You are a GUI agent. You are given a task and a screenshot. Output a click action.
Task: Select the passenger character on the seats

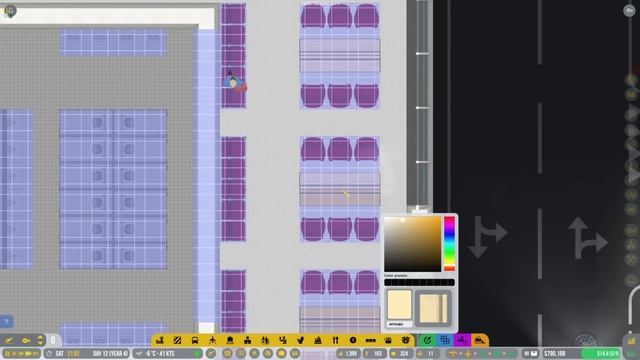[x=234, y=82]
